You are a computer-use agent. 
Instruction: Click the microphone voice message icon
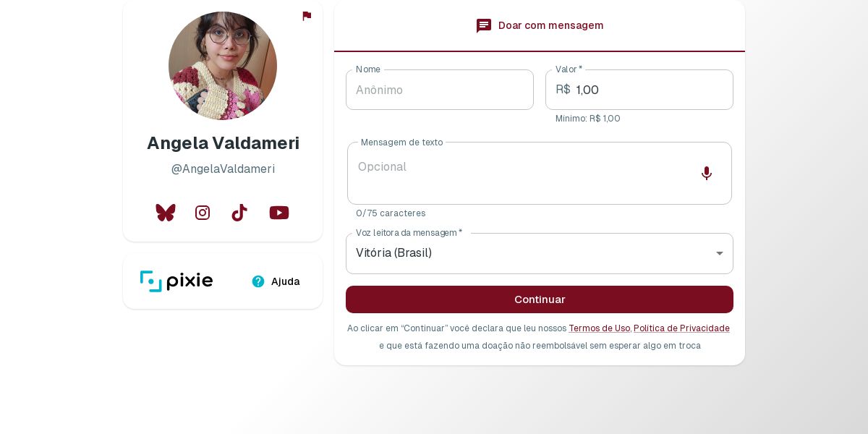(x=707, y=174)
